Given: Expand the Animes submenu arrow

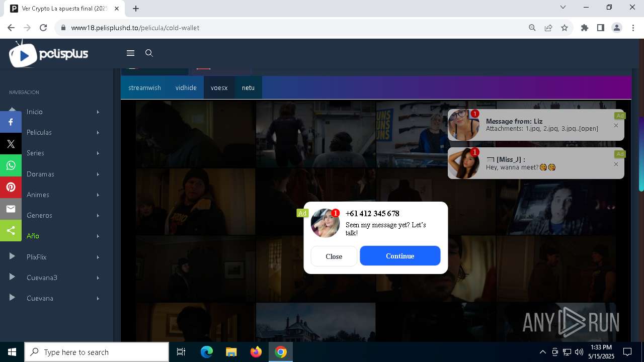Looking at the screenshot, I should point(98,195).
